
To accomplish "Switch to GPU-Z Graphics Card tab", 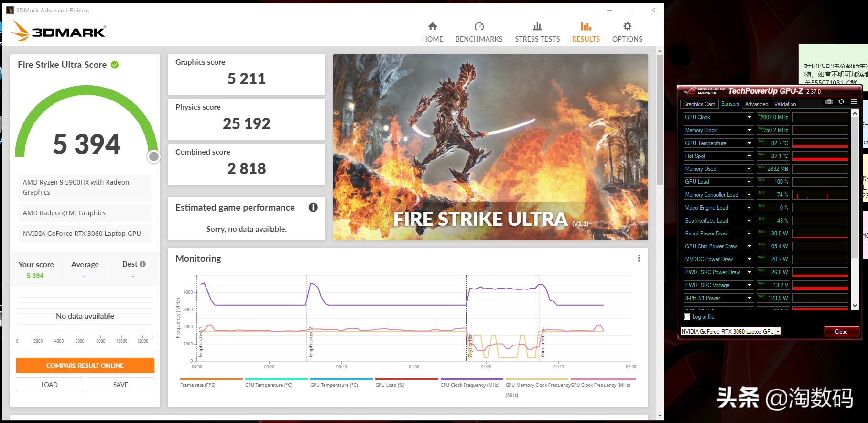I will click(699, 104).
